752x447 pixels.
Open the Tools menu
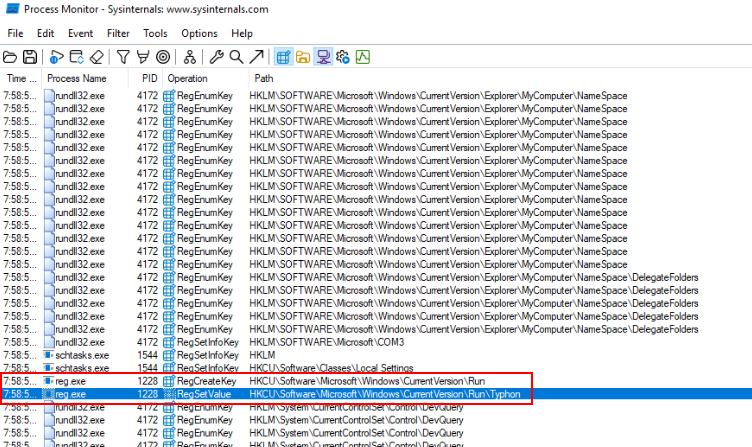155,33
